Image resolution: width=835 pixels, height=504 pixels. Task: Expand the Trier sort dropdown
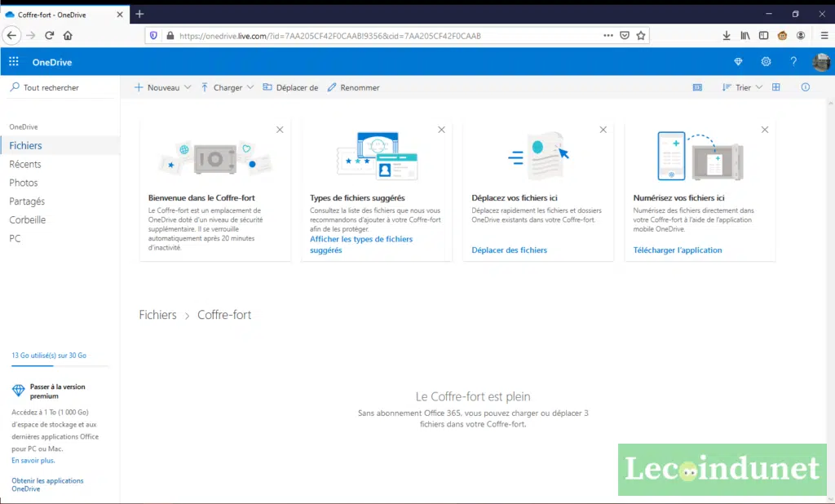click(759, 87)
